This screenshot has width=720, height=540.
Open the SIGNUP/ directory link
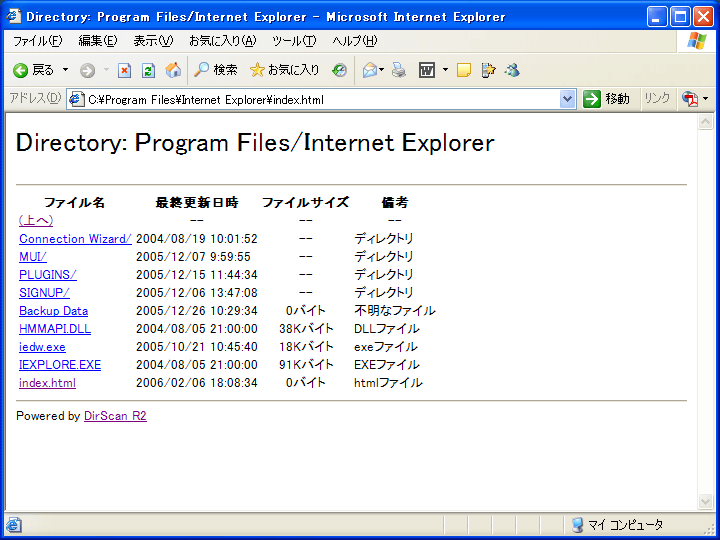[x=44, y=292]
